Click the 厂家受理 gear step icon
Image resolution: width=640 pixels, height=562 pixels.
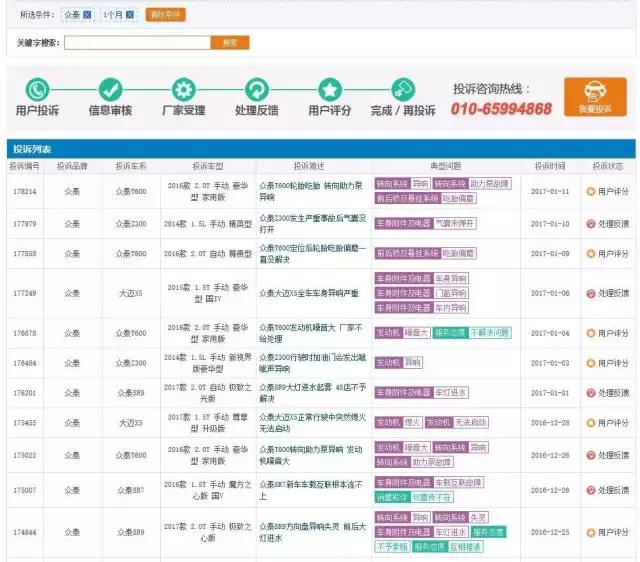[183, 89]
